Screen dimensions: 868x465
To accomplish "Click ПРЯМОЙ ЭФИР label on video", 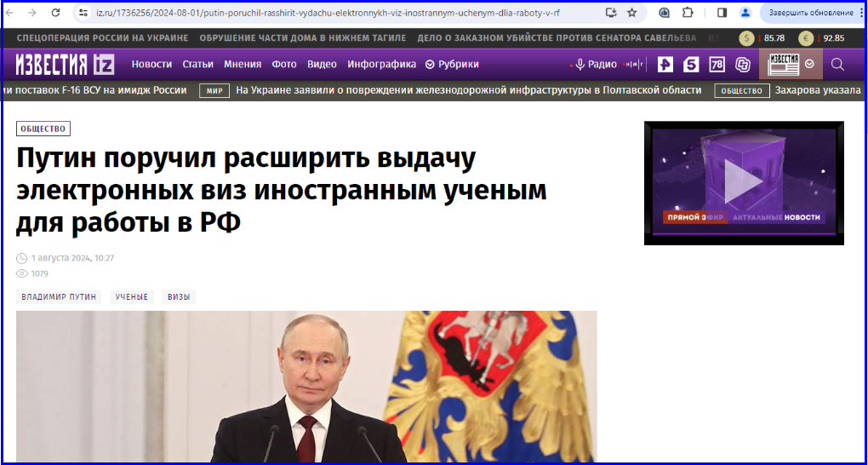I will [x=695, y=218].
